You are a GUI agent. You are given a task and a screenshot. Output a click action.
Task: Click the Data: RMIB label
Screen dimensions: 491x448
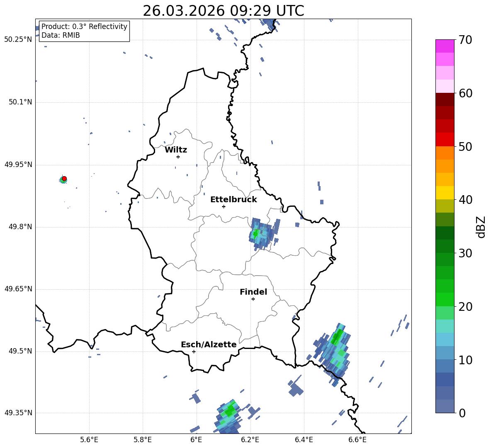(61, 35)
